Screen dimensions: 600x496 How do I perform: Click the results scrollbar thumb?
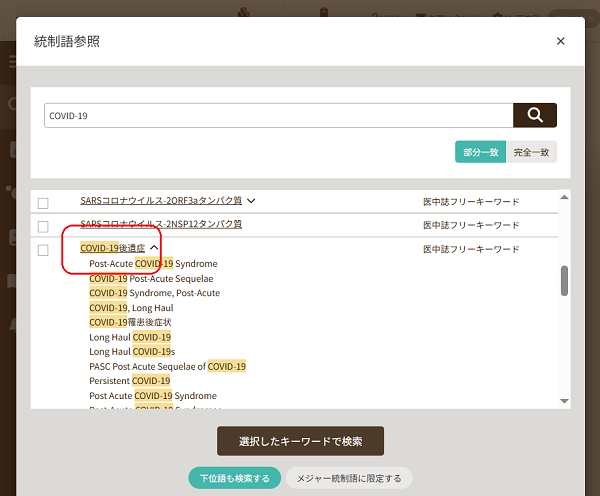coord(564,281)
